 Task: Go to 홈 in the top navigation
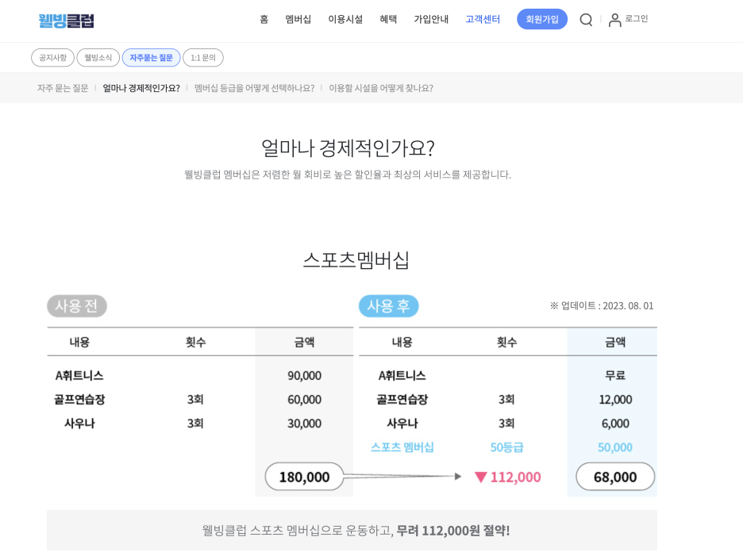(x=264, y=20)
